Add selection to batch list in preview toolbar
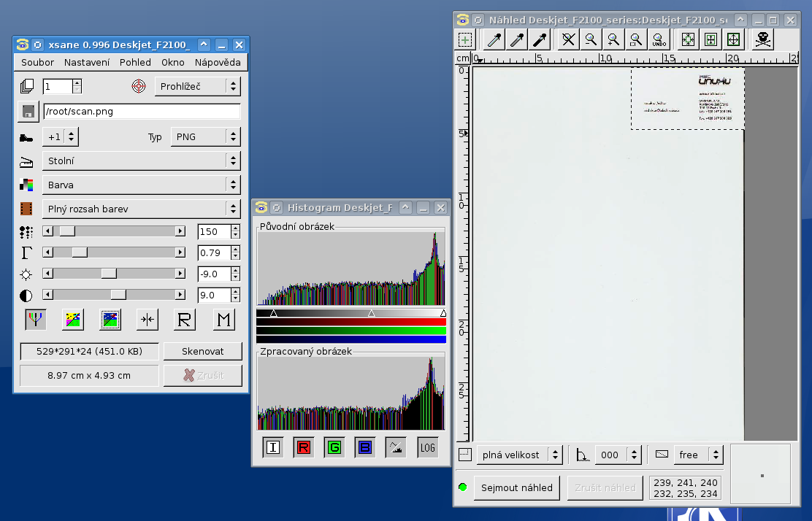This screenshot has height=521, width=812. point(465,40)
